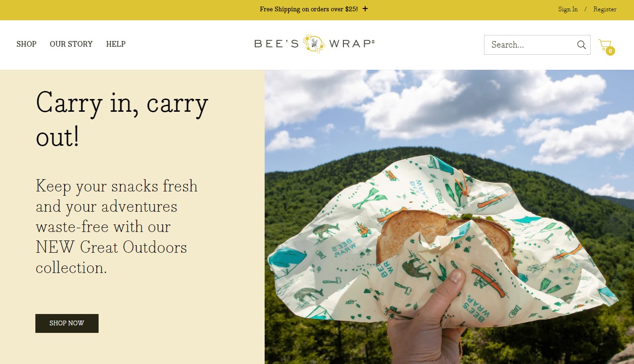Open the shopping cart icon
634x364 pixels.
tap(605, 45)
